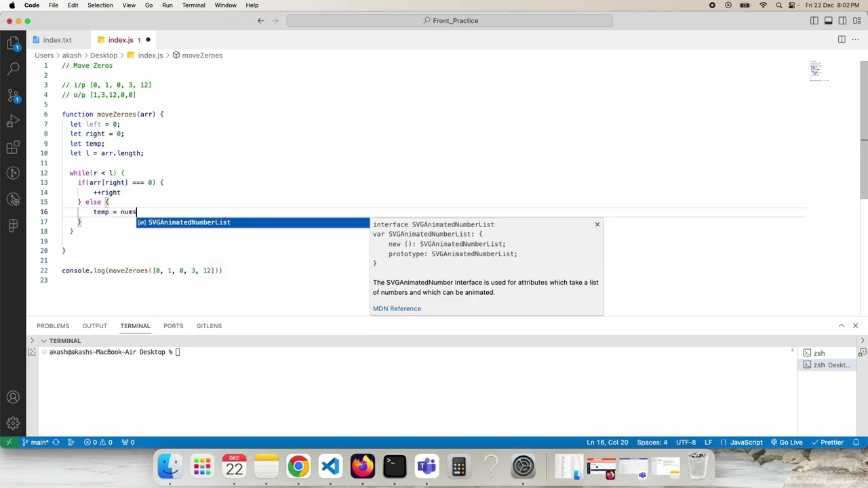The image size is (868, 488).
Task: Select the zsh Deskt... terminal
Action: [827, 365]
